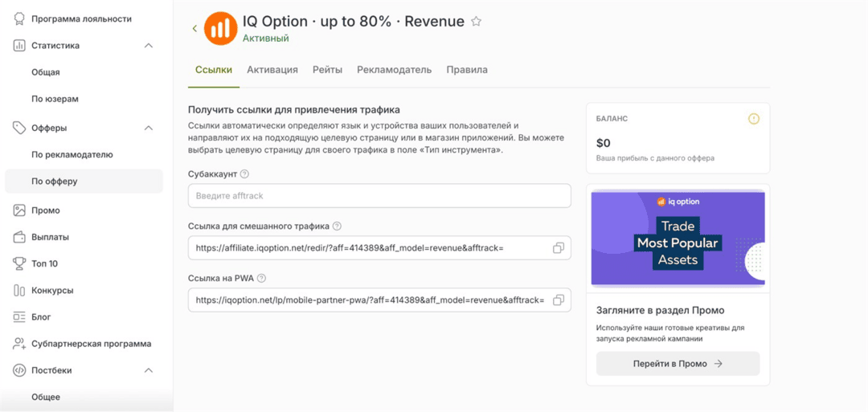This screenshot has height=412, width=868.
Task: Click the mixed traffic link field
Action: (379, 247)
